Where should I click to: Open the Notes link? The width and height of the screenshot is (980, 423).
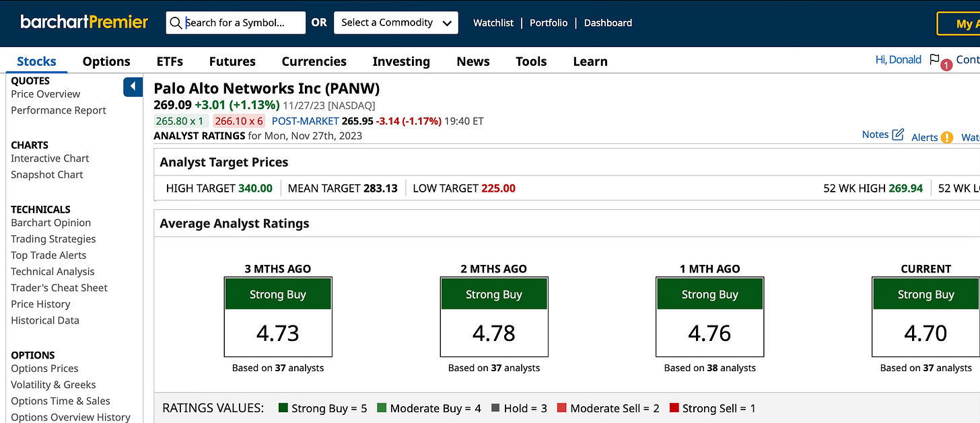(875, 134)
